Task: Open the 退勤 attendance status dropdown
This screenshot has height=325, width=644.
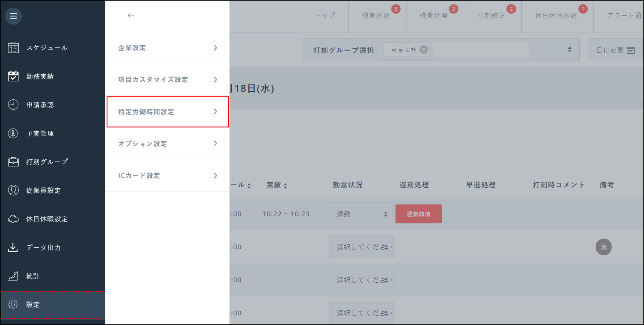Action: (x=361, y=214)
